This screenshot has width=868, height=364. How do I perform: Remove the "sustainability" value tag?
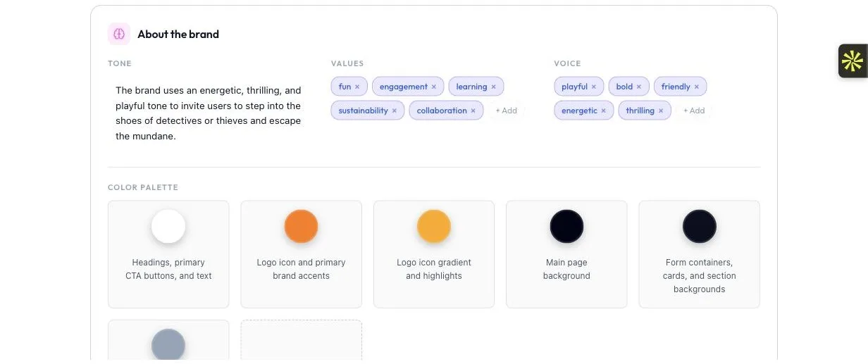point(395,111)
